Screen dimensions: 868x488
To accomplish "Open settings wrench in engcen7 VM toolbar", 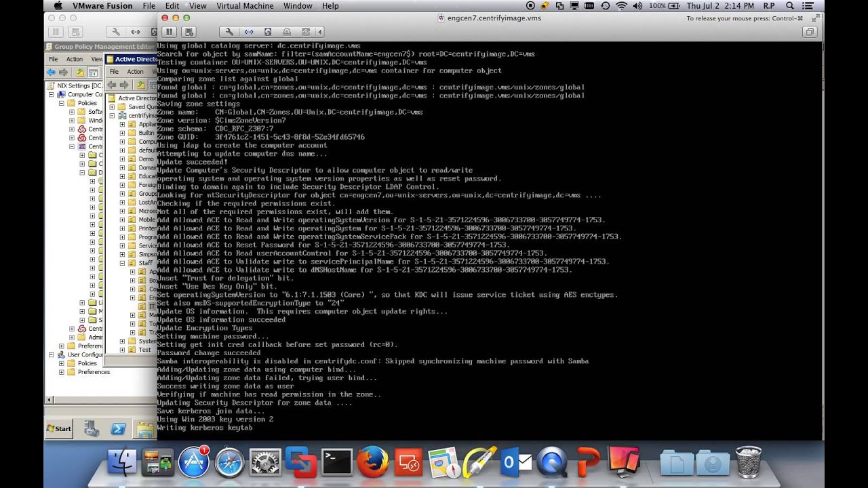I will click(229, 32).
